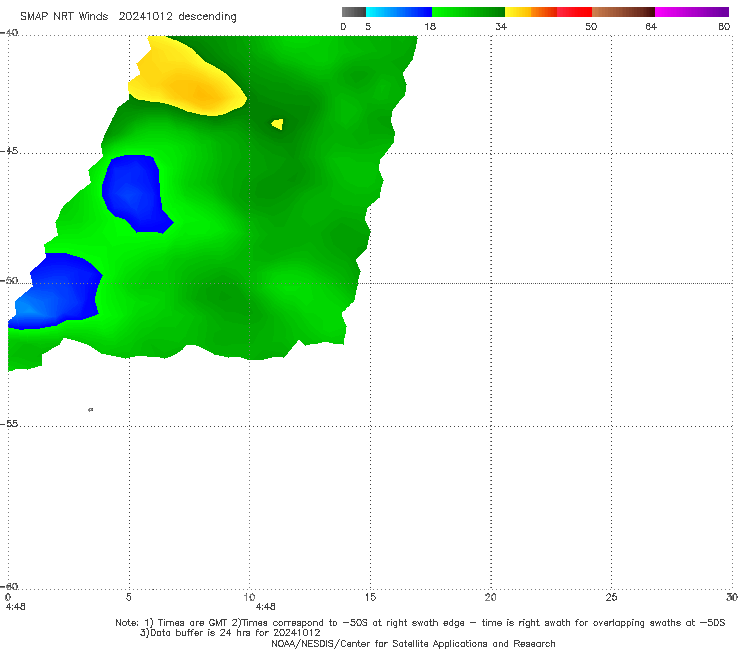This screenshot has height=650, width=740.
Task: Click the longitude label '5'
Action: (x=128, y=598)
